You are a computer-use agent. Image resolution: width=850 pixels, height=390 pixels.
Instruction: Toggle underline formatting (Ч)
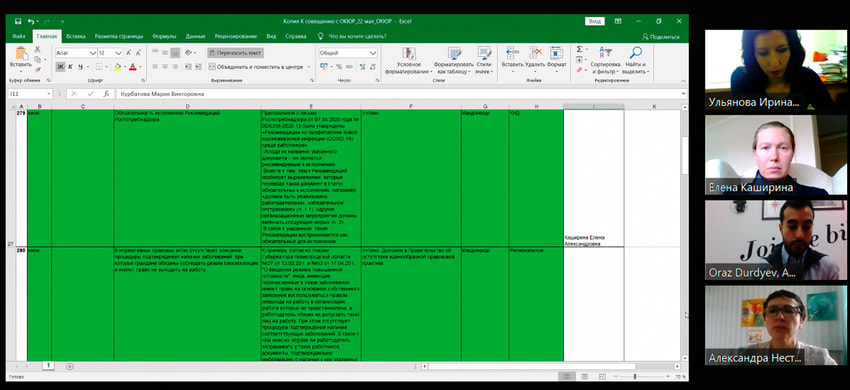(80, 67)
